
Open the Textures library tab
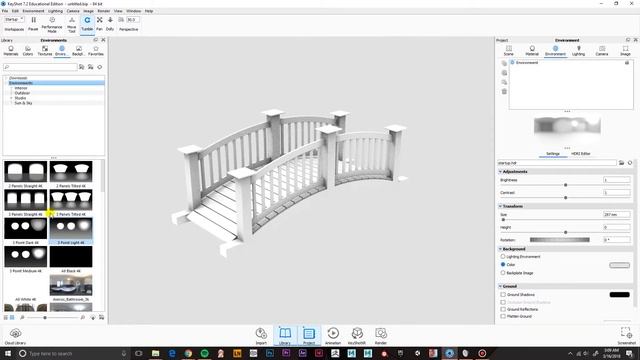point(45,51)
